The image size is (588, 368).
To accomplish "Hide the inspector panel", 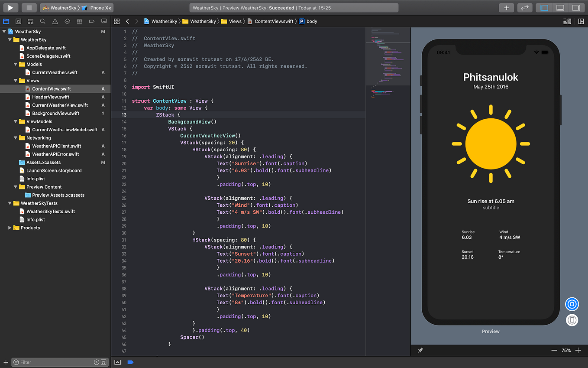I will tap(576, 7).
